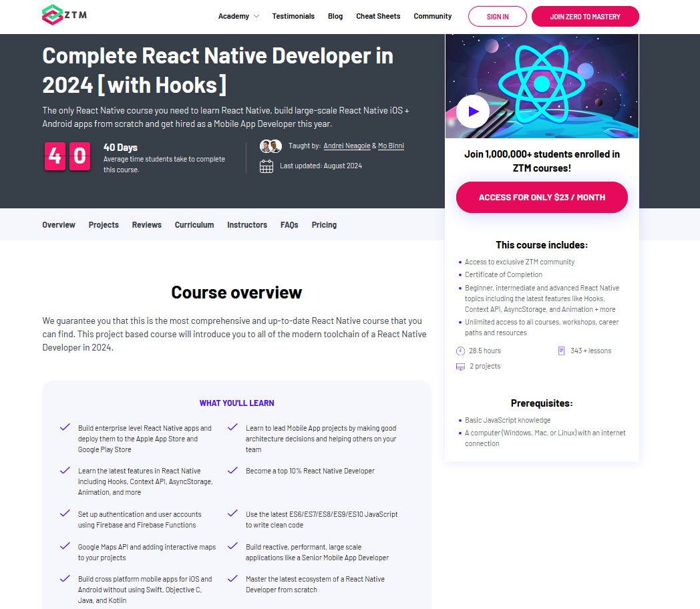Viewport: 700px width, 609px height.
Task: Click the Sign In button
Action: point(498,17)
